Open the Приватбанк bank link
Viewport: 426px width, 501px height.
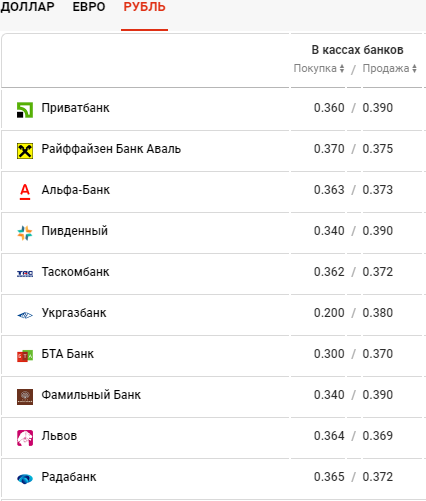tap(75, 108)
